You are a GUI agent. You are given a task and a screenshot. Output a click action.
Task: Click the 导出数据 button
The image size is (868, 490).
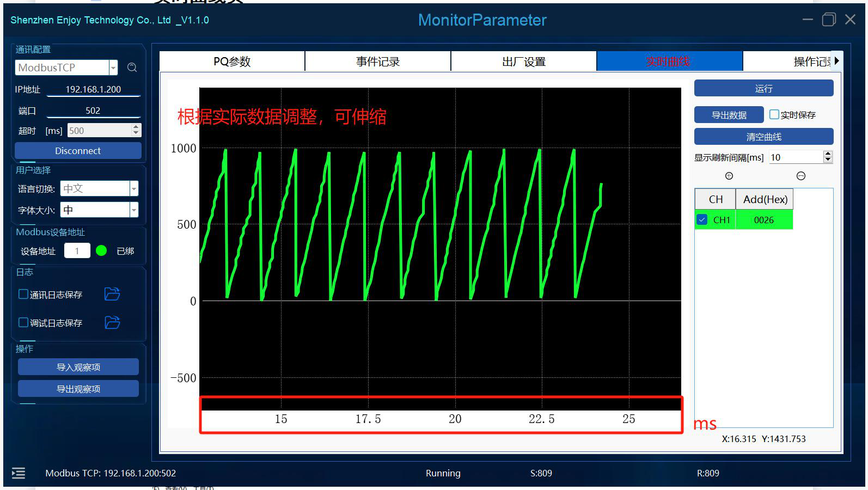(x=729, y=115)
